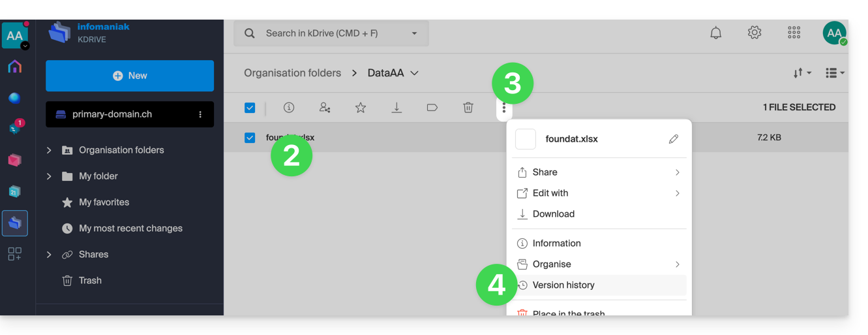Open the DataAA breadcrumb dropdown
868x335 pixels.
pyautogui.click(x=414, y=73)
